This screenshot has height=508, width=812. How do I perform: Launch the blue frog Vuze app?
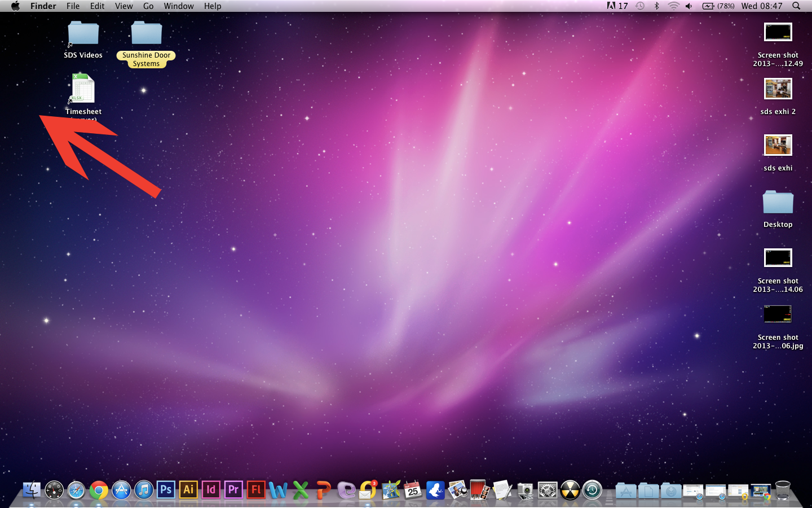pos(435,490)
